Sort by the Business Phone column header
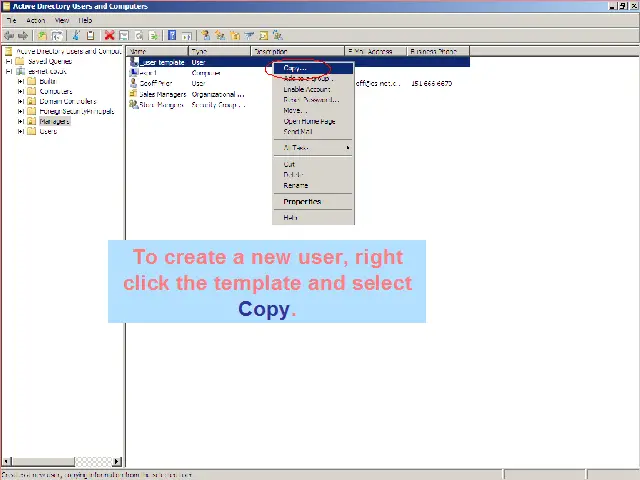640x480 pixels. point(438,51)
